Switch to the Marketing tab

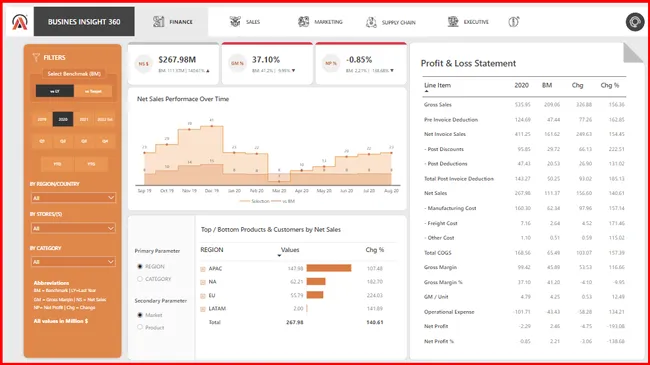(320, 22)
